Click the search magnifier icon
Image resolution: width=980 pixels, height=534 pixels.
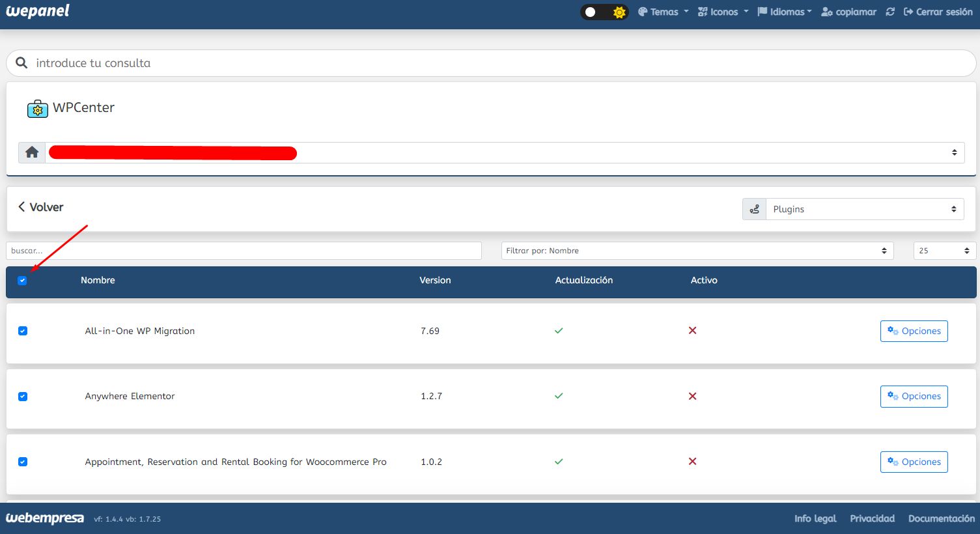point(21,63)
